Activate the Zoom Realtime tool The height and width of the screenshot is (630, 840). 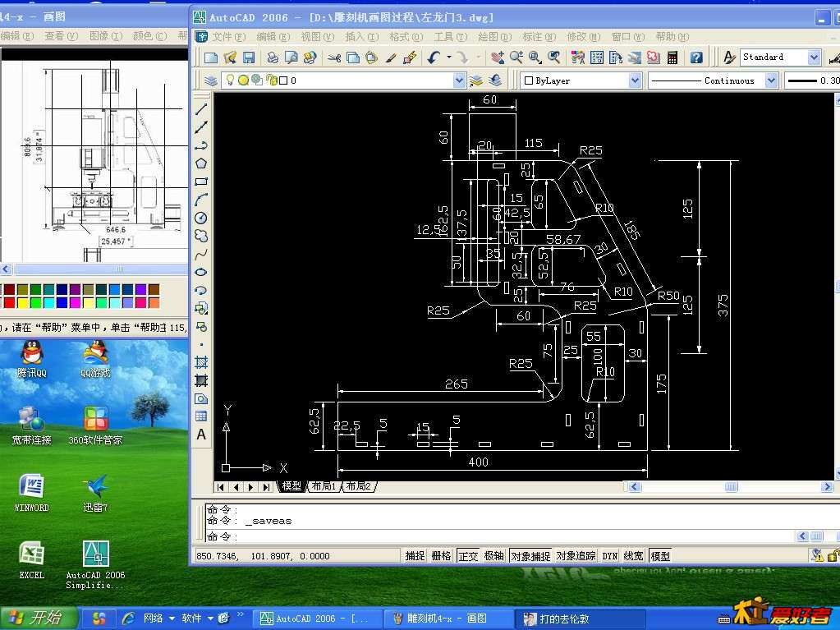tap(516, 57)
